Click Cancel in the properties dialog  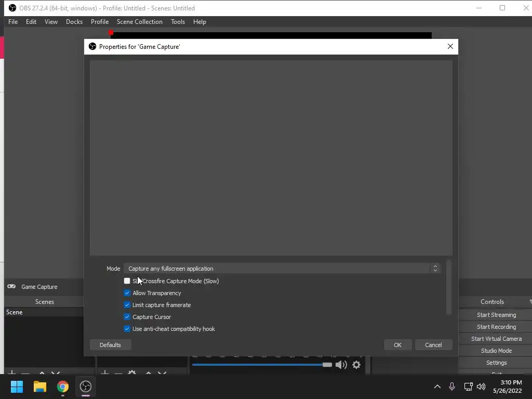(x=433, y=345)
